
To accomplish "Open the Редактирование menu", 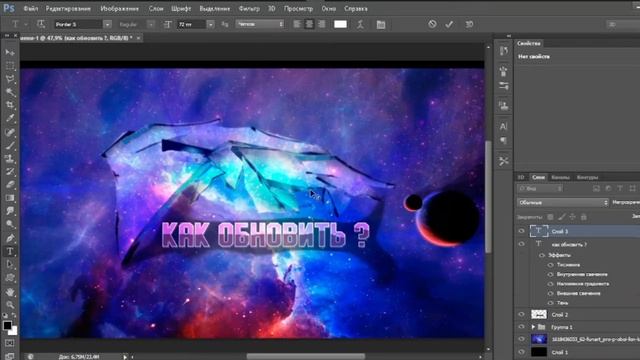I will 68,8.
